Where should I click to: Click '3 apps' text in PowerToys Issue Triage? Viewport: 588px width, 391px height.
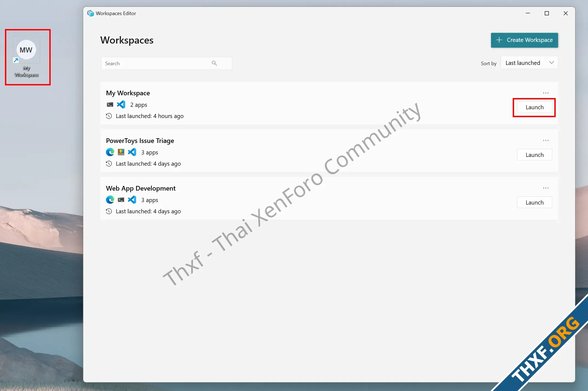150,153
